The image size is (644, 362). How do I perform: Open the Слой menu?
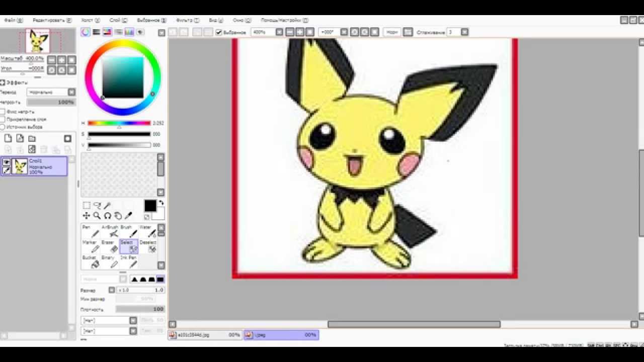[x=118, y=21]
